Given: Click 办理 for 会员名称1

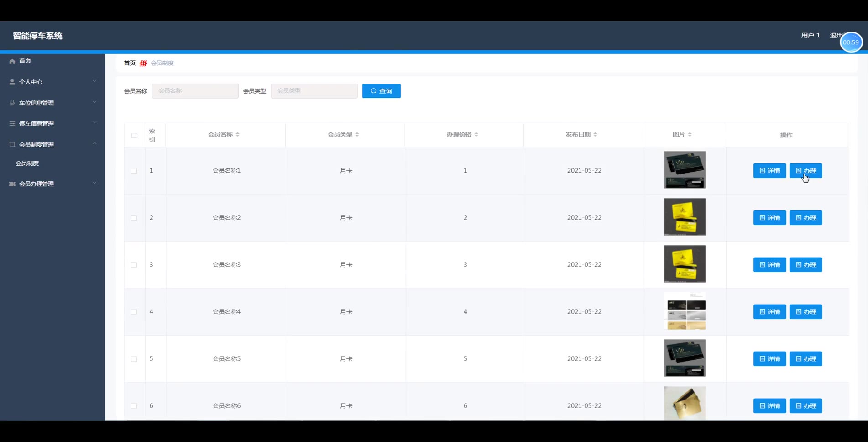Looking at the screenshot, I should click(806, 171).
